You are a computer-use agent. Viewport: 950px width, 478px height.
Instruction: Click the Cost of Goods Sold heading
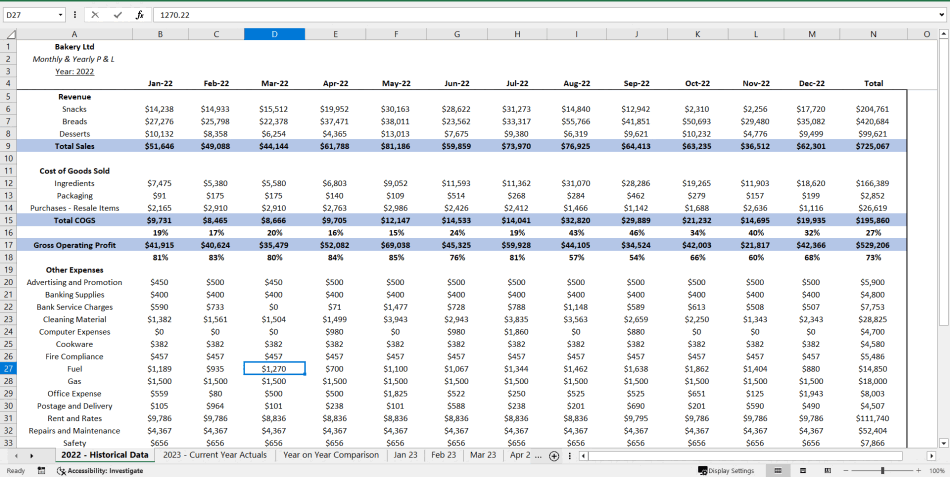[75, 171]
